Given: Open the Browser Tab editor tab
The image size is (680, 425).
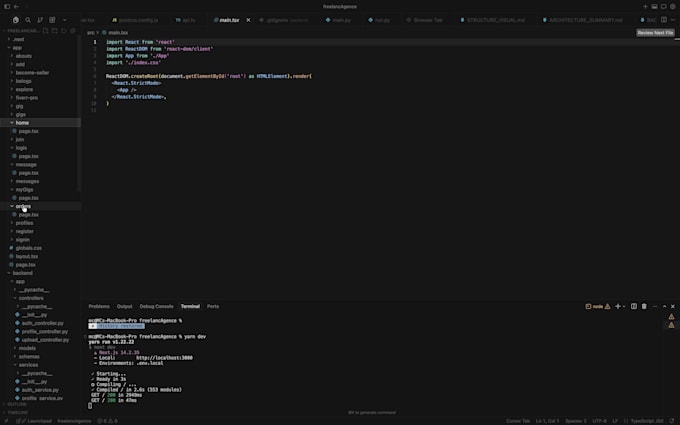Looking at the screenshot, I should click(425, 20).
